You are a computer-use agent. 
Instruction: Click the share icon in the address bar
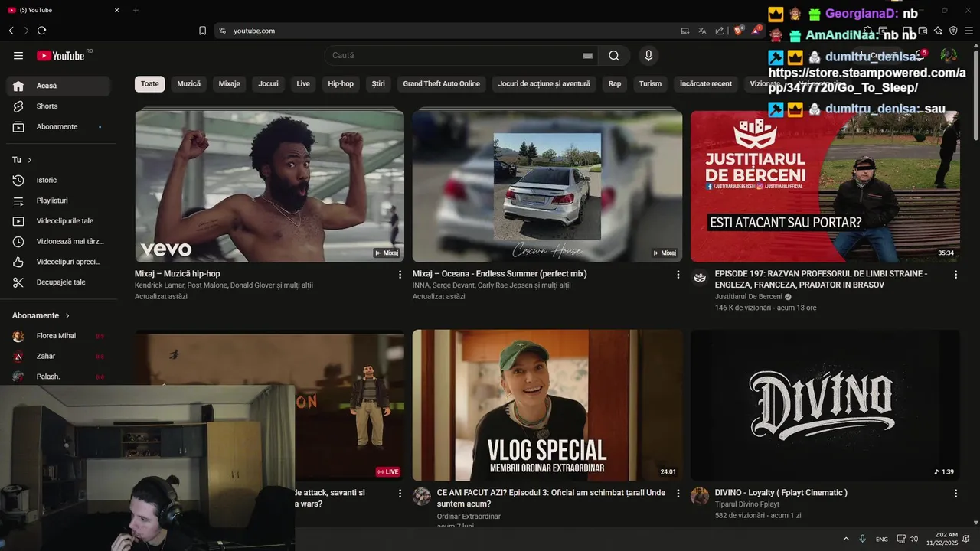click(720, 31)
